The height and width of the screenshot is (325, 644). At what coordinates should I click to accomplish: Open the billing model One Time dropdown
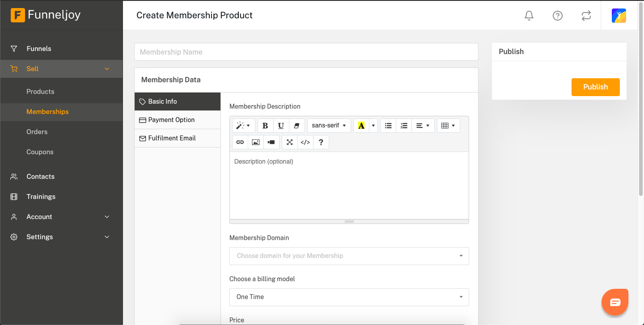point(349,297)
